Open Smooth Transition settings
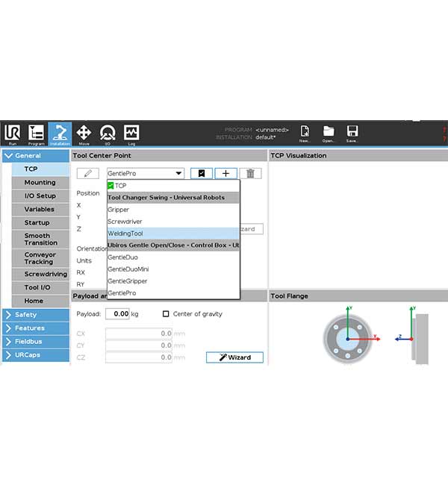 click(40, 239)
